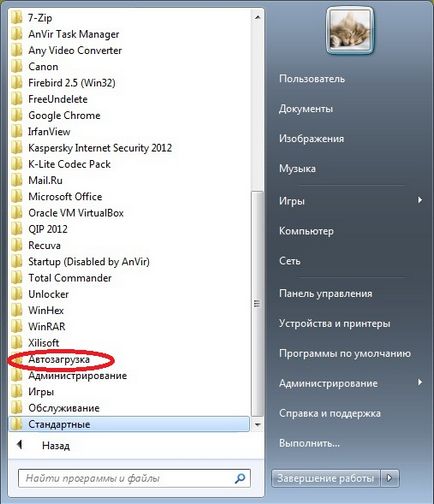Click the Unlocker folder icon

[x=16, y=294]
